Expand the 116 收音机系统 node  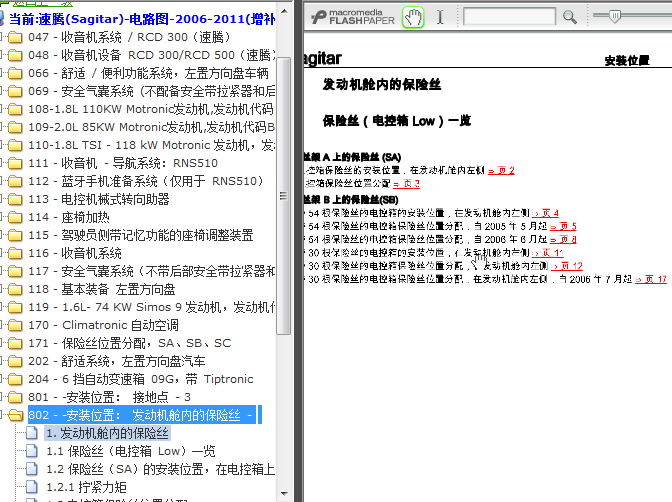2,253
